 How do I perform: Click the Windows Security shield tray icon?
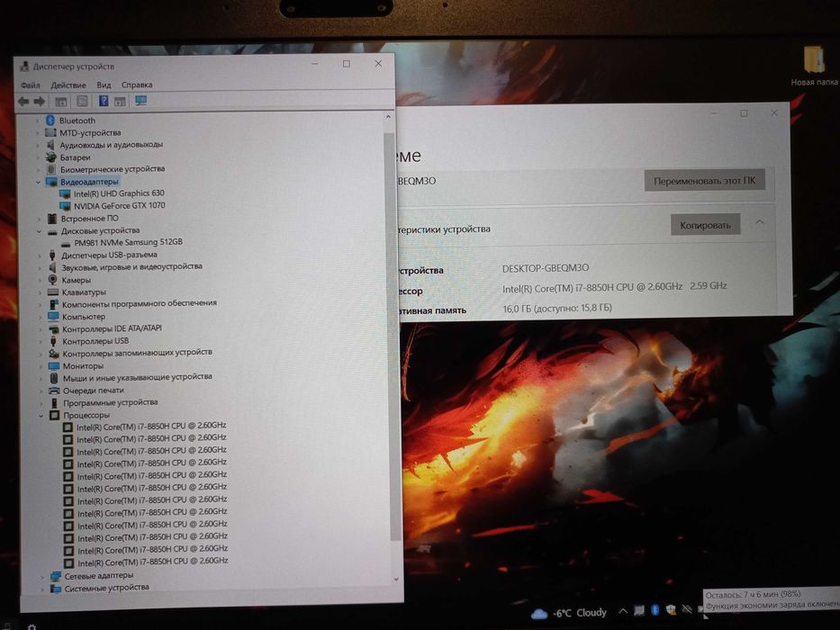tap(670, 610)
